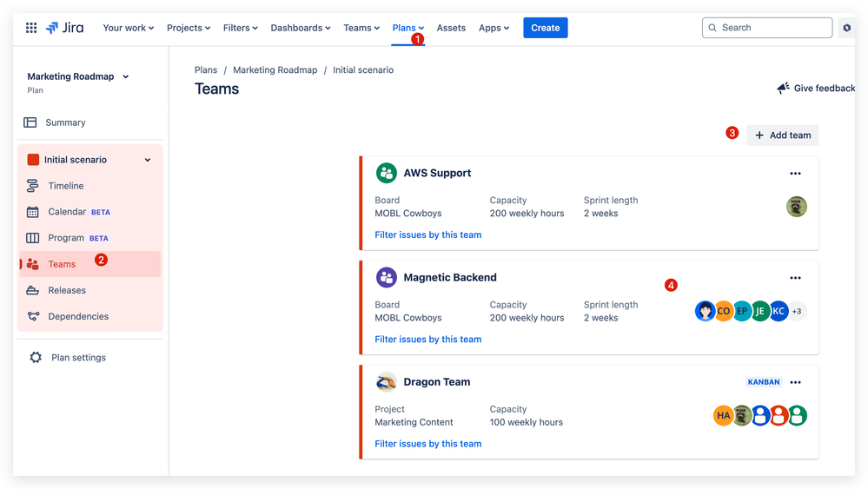868x489 pixels.
Task: Click the raccoon member avatar on AWS Support
Action: pyautogui.click(x=797, y=207)
